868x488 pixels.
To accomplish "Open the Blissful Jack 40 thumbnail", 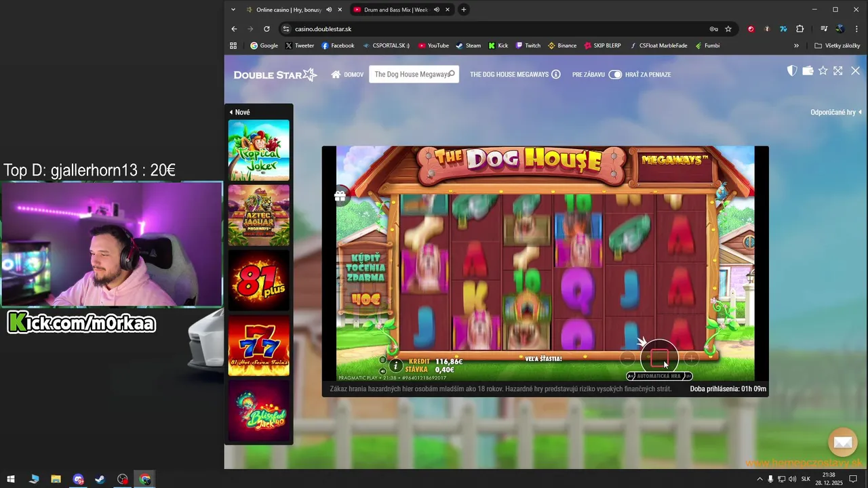I will click(x=258, y=411).
